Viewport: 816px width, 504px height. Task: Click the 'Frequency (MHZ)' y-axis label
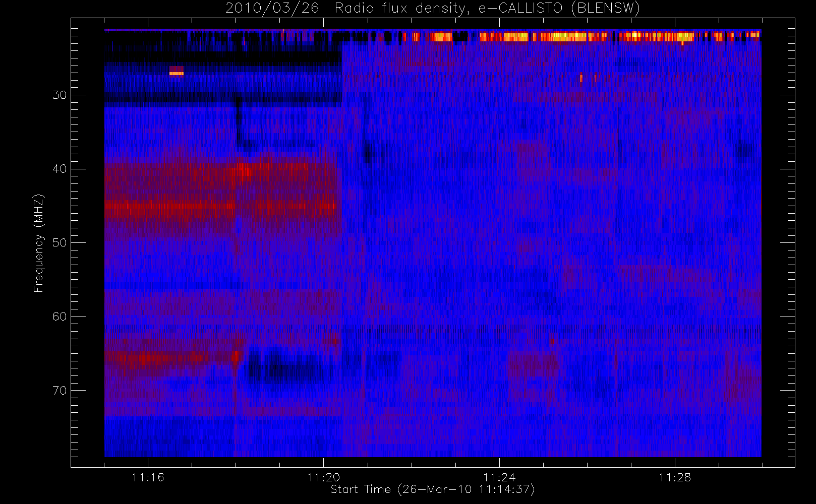[38, 243]
